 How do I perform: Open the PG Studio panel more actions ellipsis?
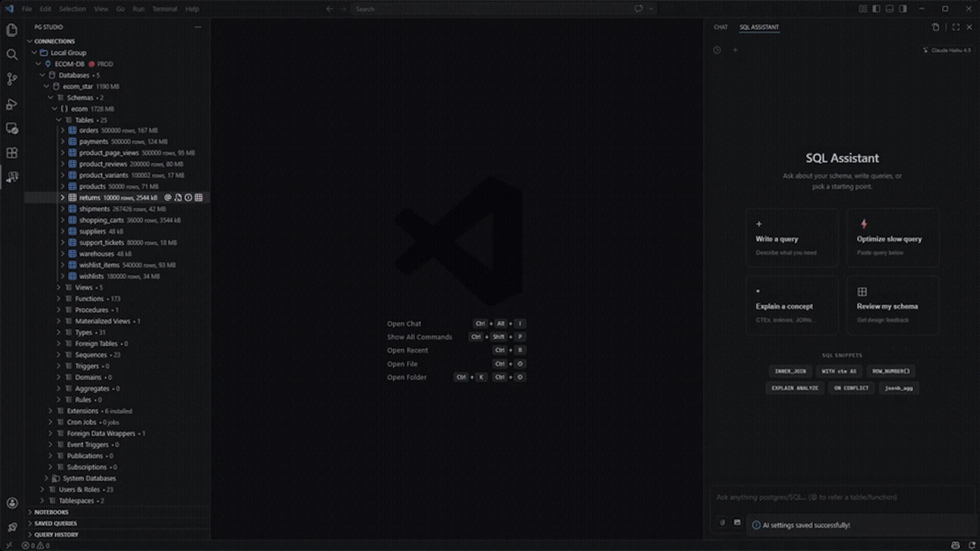(x=198, y=27)
